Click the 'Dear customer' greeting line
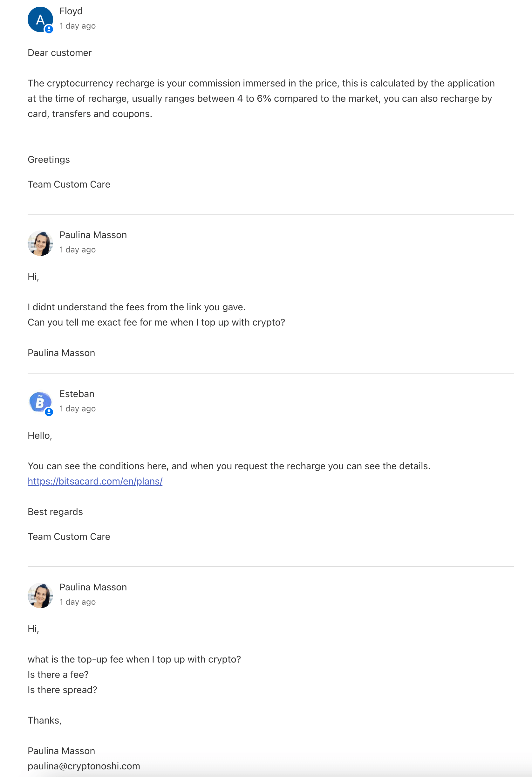The image size is (532, 777). coord(59,53)
